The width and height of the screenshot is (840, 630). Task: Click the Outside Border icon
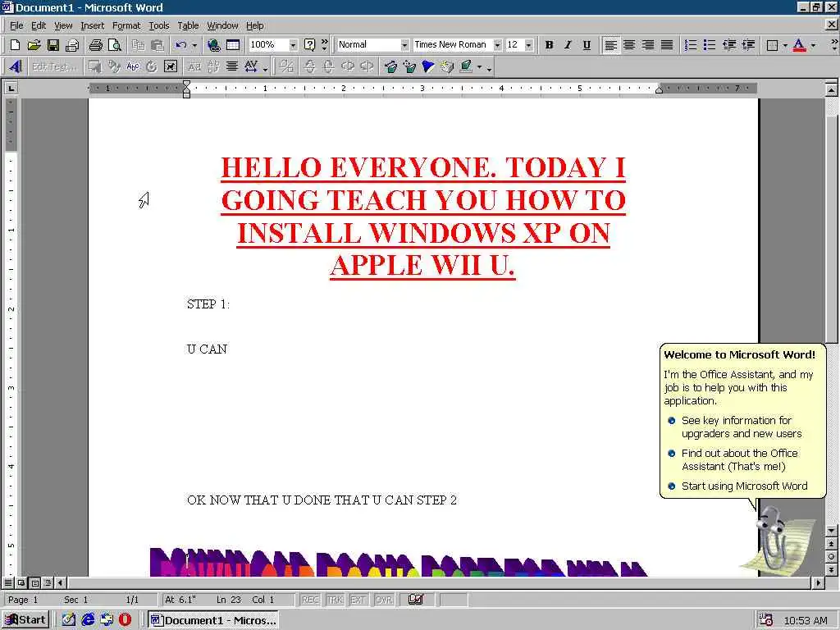click(772, 45)
